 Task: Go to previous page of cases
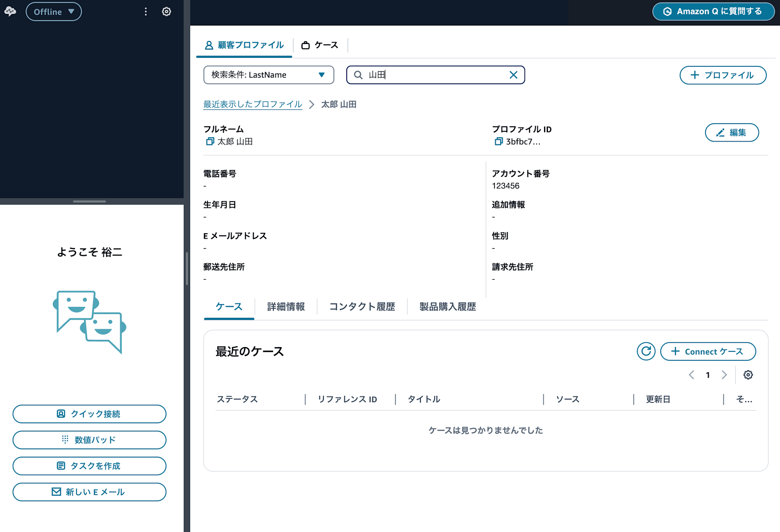(691, 375)
